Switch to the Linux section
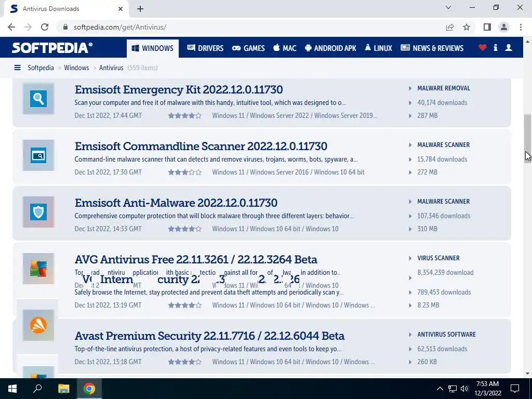This screenshot has height=399, width=532. click(378, 48)
